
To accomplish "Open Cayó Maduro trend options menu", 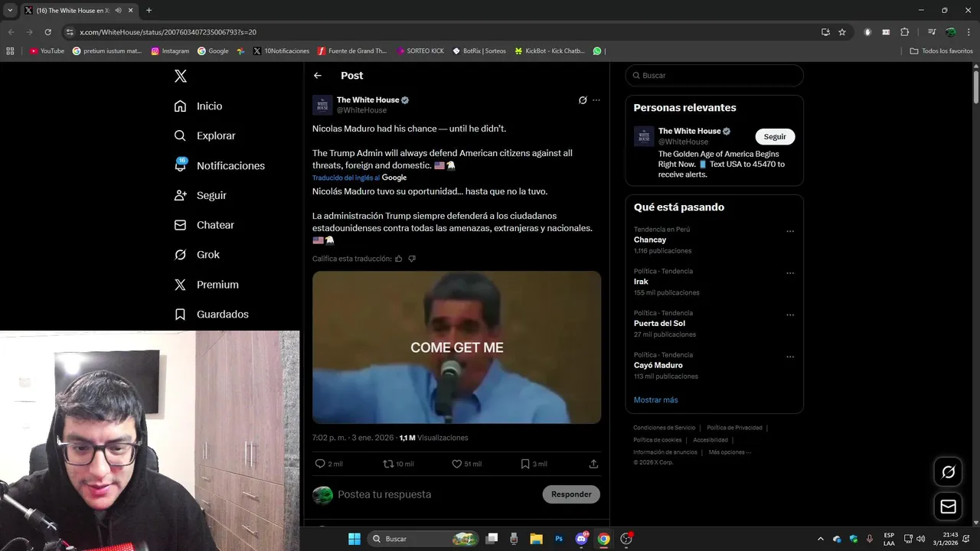I will (790, 357).
